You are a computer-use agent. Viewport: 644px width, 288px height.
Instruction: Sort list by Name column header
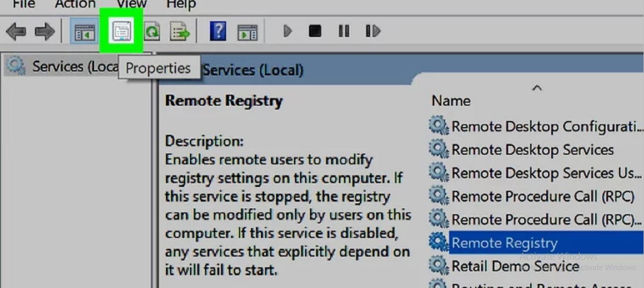click(451, 101)
